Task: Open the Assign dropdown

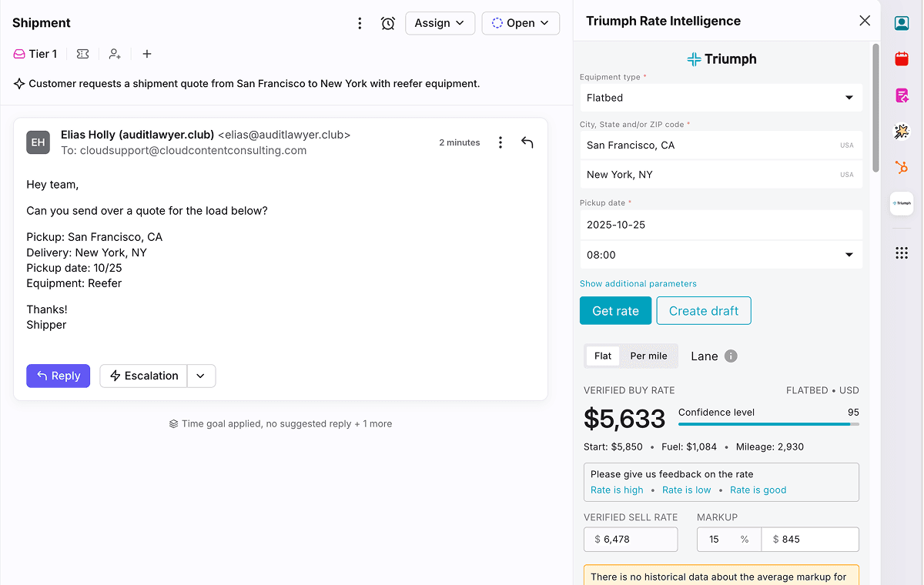Action: pos(440,23)
